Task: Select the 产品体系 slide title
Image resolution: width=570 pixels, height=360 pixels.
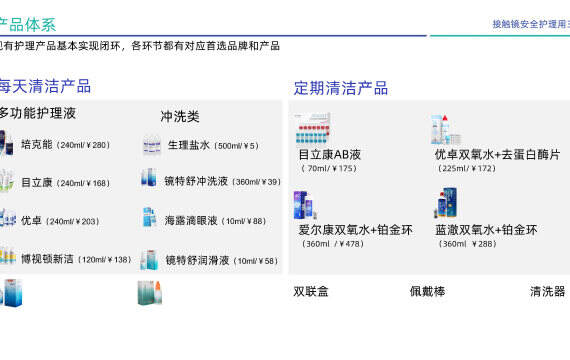Action: coord(28,25)
